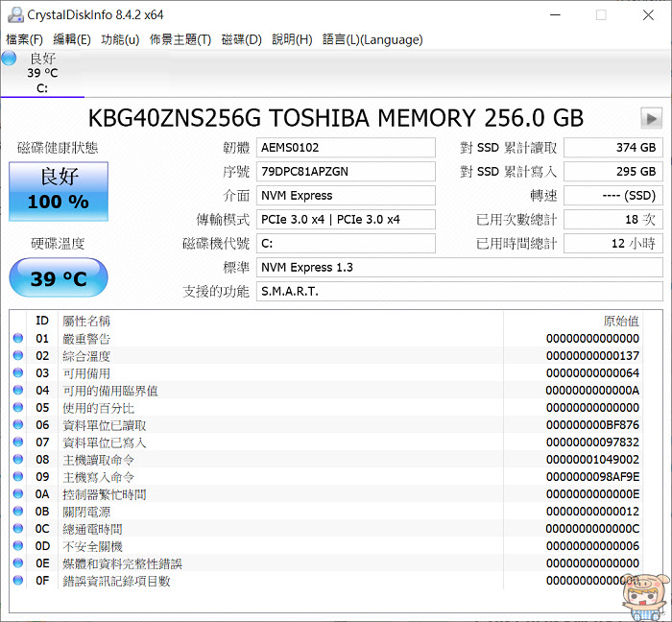Click the 原始值 column header

click(x=621, y=321)
